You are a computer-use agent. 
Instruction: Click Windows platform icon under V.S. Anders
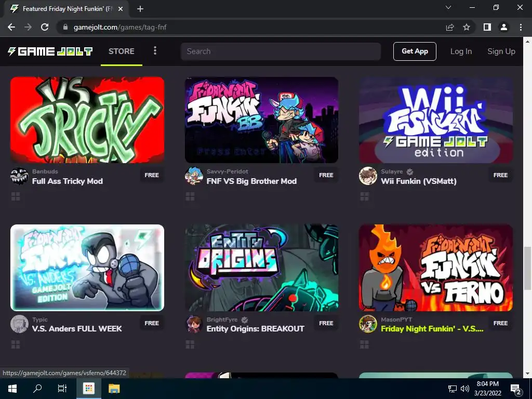pyautogui.click(x=16, y=344)
